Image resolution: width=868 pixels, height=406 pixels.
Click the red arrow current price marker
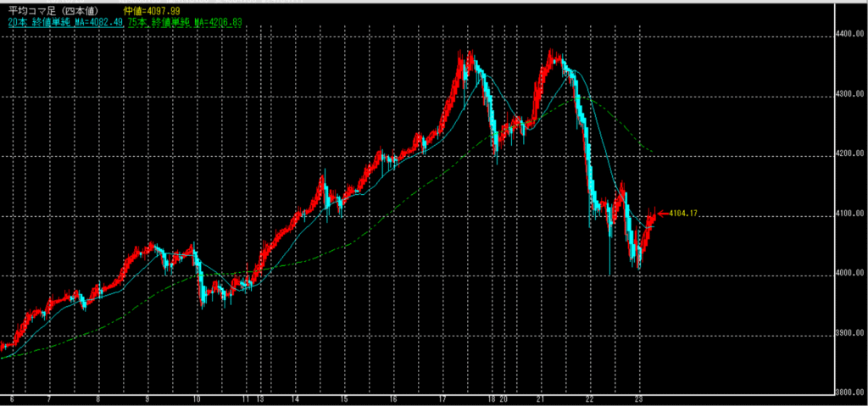(661, 213)
